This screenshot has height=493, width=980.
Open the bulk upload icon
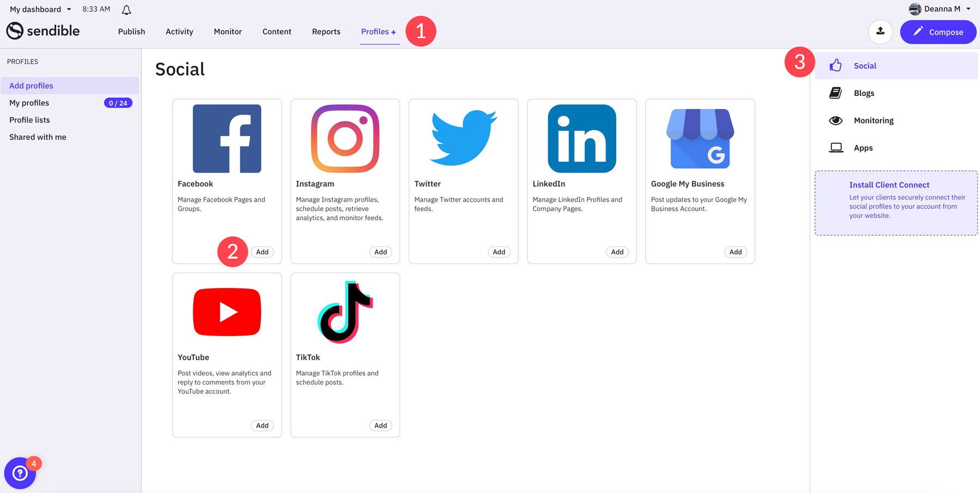[x=880, y=32]
